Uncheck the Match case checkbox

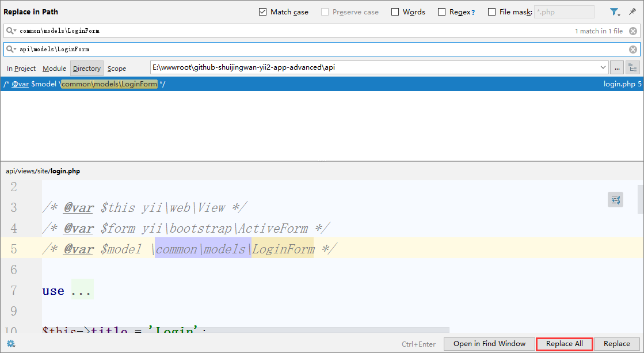[263, 12]
